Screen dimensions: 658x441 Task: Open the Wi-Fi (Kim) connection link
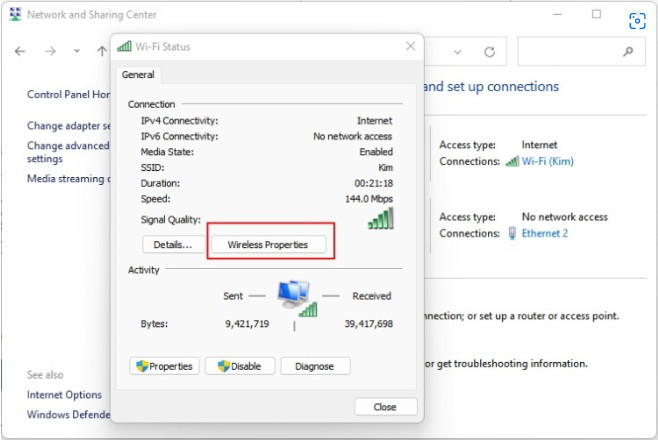pyautogui.click(x=548, y=162)
